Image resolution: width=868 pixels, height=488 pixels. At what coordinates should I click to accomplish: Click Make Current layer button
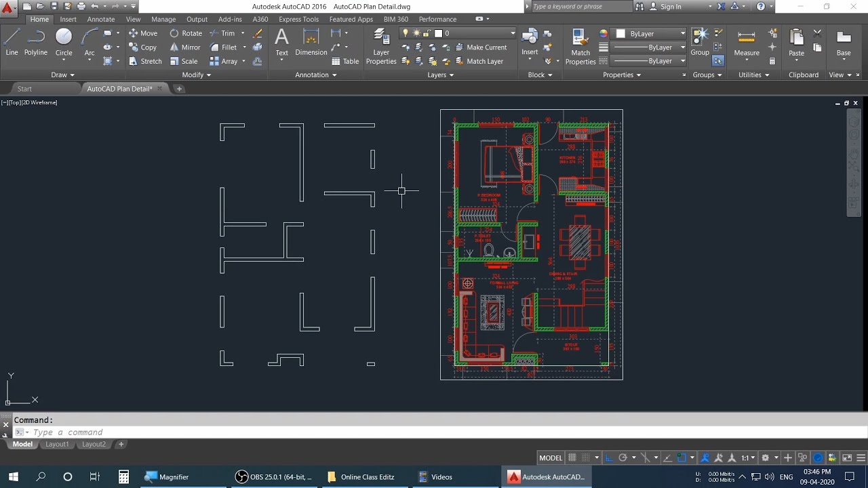click(480, 47)
